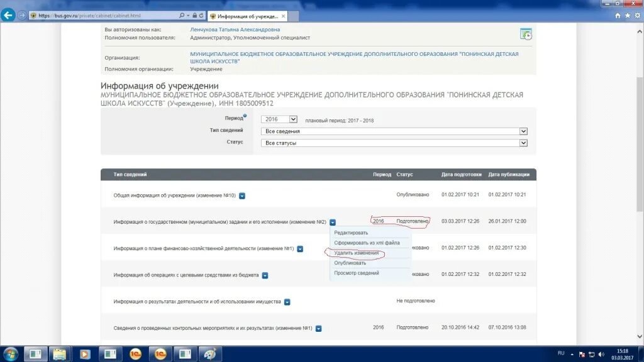Expand actions for Общая информация об учреждении
The width and height of the screenshot is (644, 362).
(242, 196)
